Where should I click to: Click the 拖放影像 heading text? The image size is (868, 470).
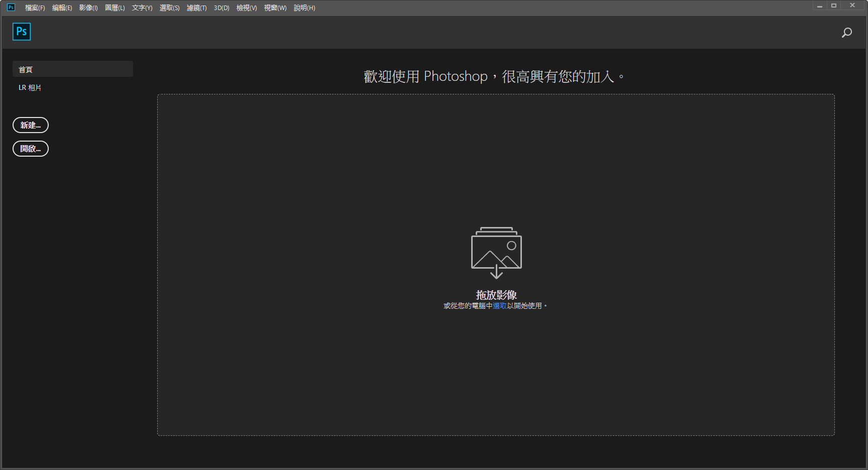pyautogui.click(x=496, y=295)
